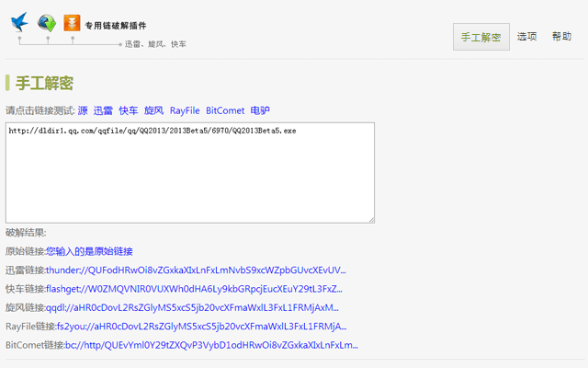Click the 您输入的是原始链接 result link
This screenshot has width=588, height=368.
tap(89, 251)
